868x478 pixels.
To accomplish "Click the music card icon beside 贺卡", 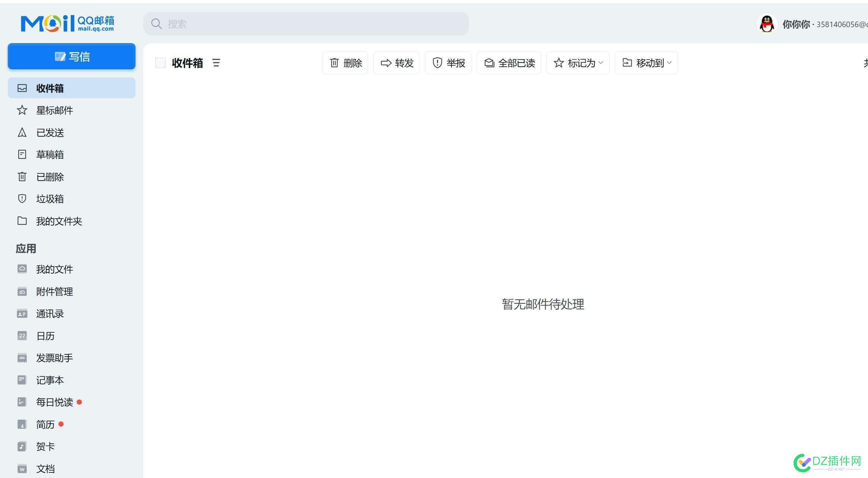I will tap(22, 446).
